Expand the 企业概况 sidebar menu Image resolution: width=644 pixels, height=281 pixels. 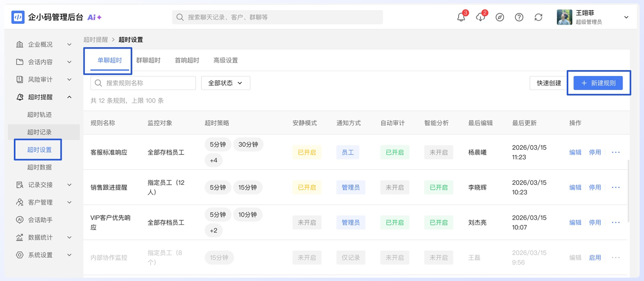(x=44, y=44)
